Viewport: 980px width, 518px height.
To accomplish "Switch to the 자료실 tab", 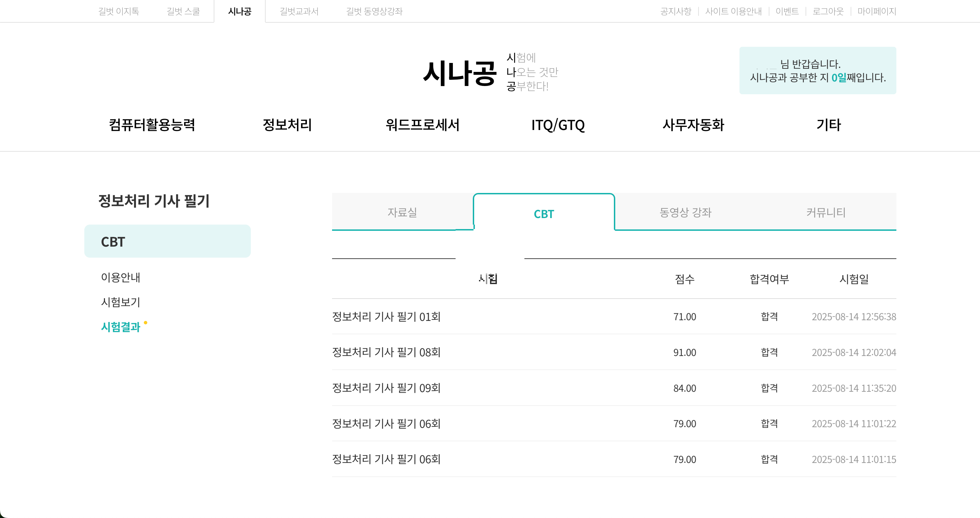I will point(402,212).
